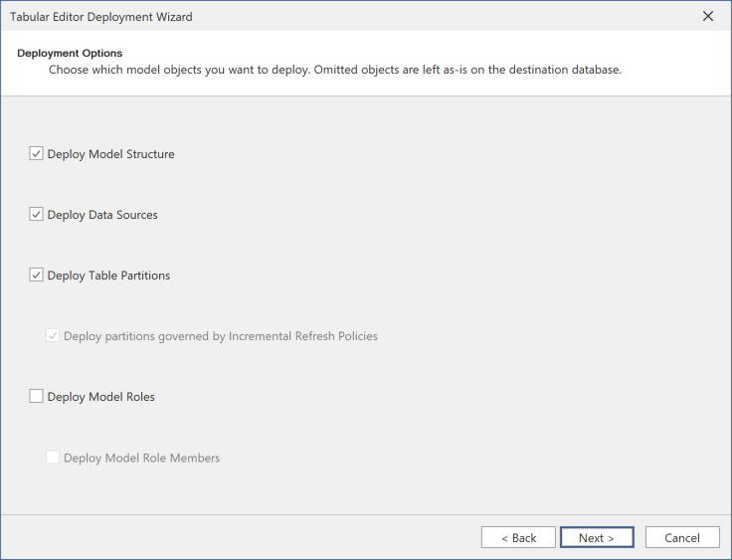Close the Deployment Wizard with the X
Viewport: 732px width, 560px height.
pos(708,16)
